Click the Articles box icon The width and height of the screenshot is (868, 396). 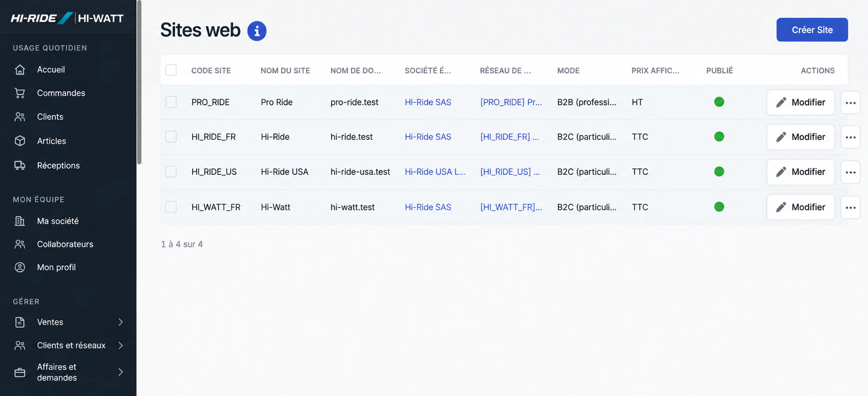pos(20,141)
